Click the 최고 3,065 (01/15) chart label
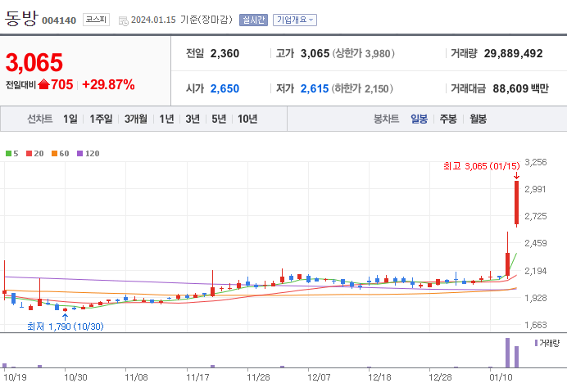Image resolution: width=567 pixels, height=392 pixels. click(481, 166)
